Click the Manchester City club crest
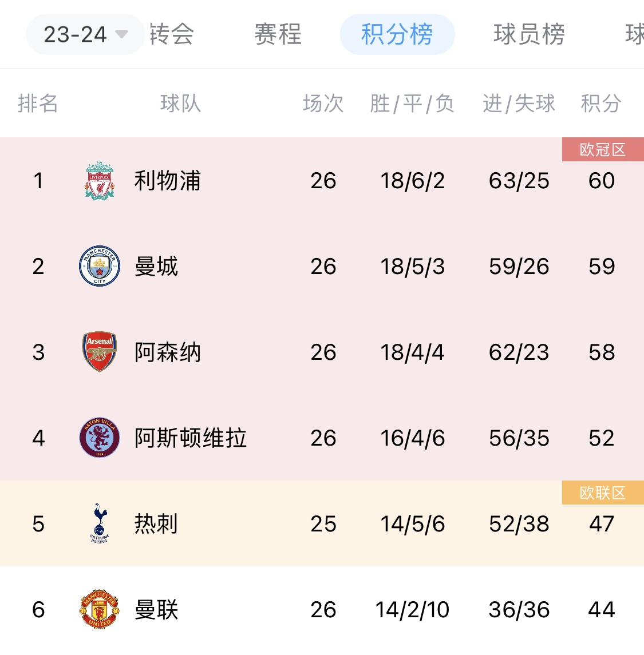 [100, 266]
